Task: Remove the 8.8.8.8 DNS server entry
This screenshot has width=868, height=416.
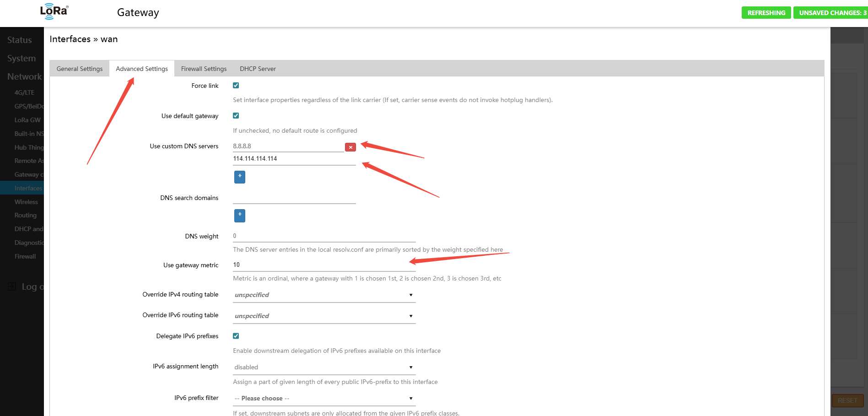Action: click(x=350, y=147)
